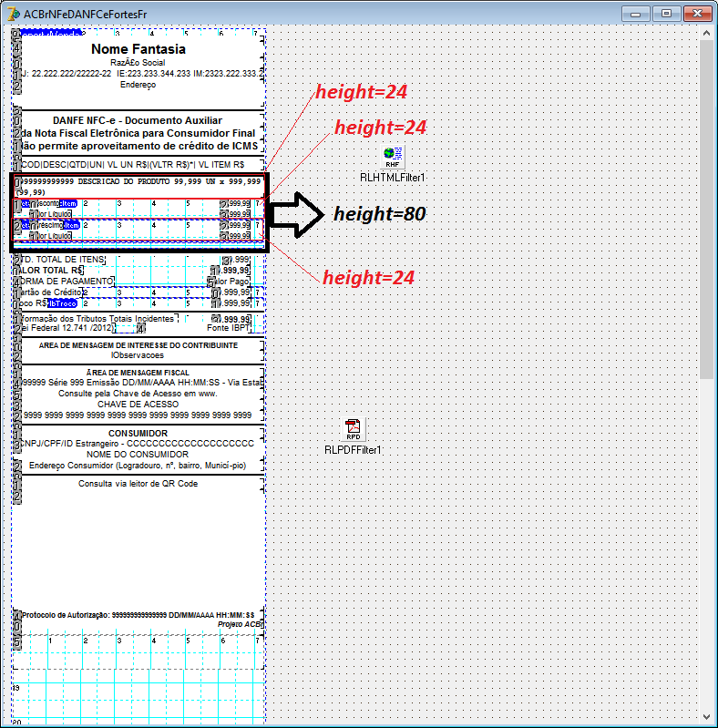Select the 'lObservacoes' memo

pyautogui.click(x=138, y=355)
